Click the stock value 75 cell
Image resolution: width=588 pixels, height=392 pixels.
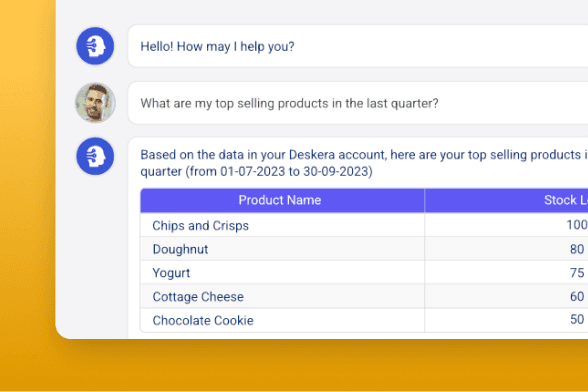tap(506, 272)
